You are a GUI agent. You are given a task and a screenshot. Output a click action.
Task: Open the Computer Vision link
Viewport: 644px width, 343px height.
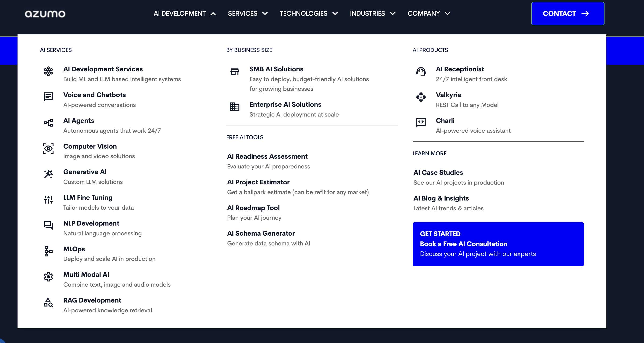(90, 146)
